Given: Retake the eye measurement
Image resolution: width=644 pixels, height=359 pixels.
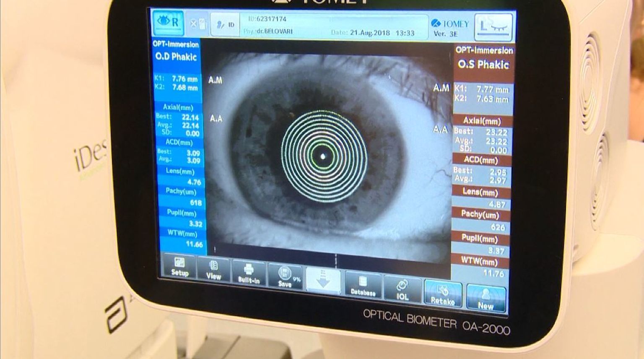Looking at the screenshot, I should [442, 294].
